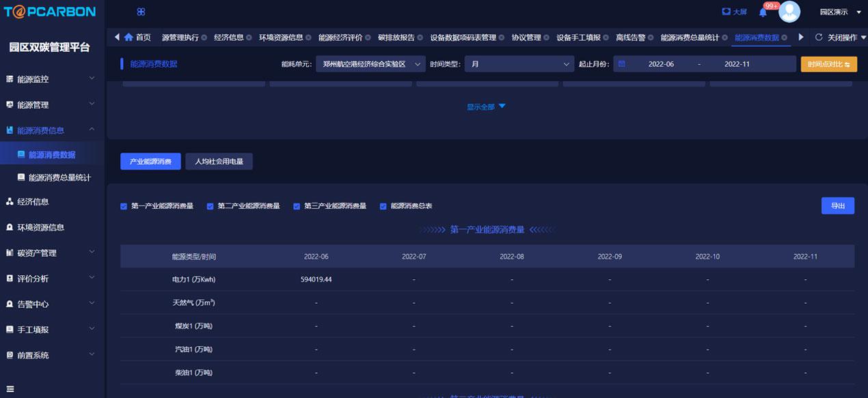Expand 显示全部 section
The image size is (868, 398).
(x=486, y=107)
